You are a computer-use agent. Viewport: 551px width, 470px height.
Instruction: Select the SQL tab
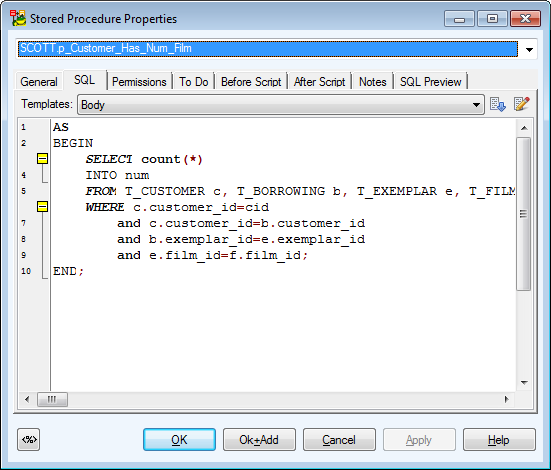click(84, 80)
